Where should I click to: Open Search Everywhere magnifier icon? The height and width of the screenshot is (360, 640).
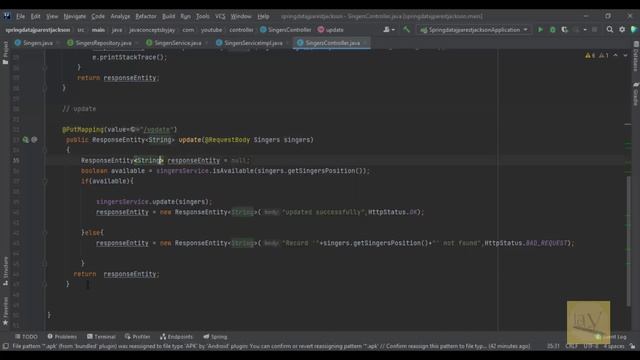[610, 29]
